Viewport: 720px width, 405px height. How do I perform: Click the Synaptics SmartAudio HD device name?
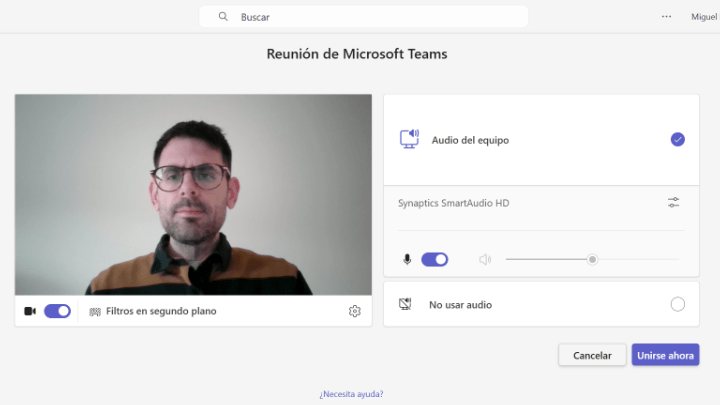[454, 203]
